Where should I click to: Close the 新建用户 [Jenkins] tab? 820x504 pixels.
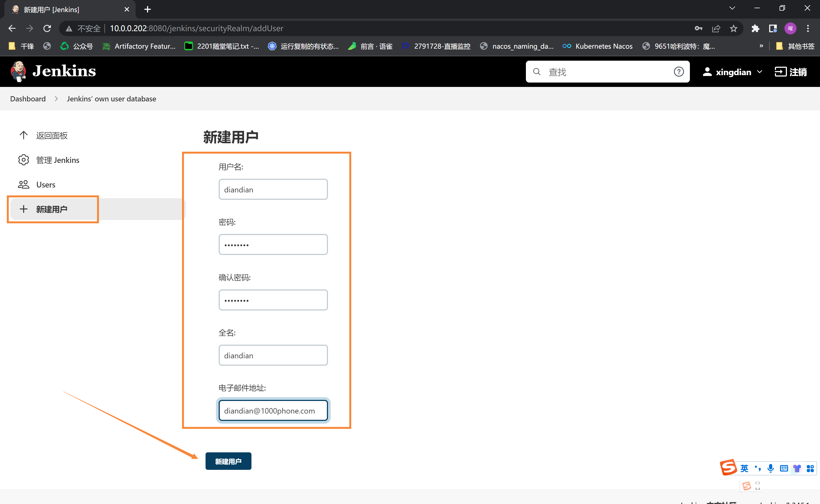click(127, 9)
